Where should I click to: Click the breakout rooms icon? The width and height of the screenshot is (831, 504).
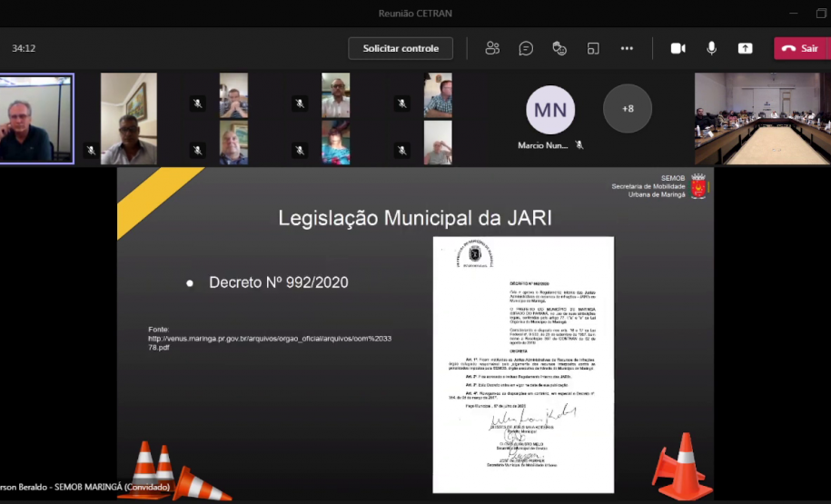pos(593,48)
